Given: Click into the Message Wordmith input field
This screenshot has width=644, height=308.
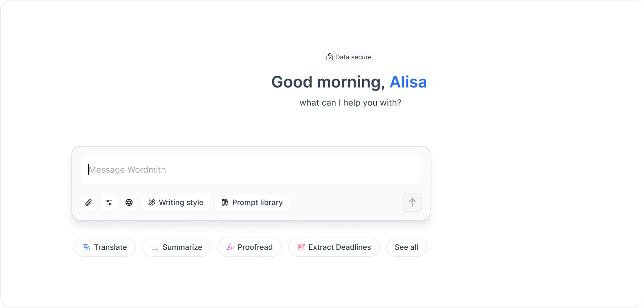Looking at the screenshot, I should (x=251, y=170).
